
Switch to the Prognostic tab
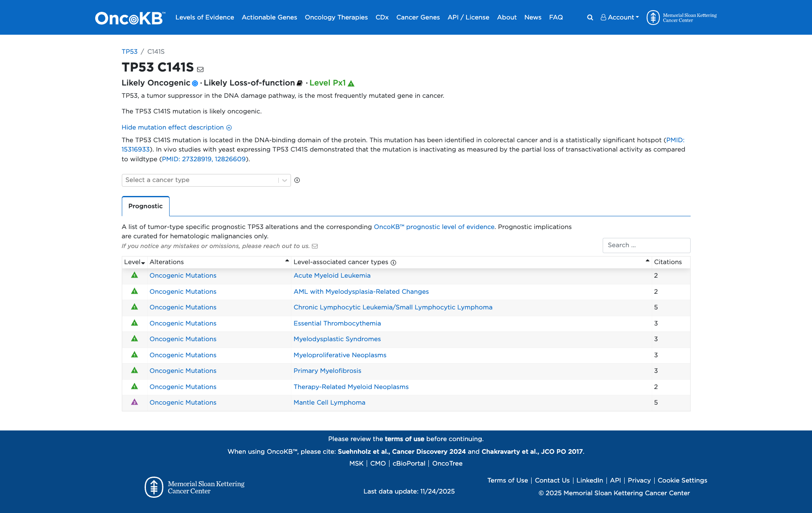tap(145, 206)
